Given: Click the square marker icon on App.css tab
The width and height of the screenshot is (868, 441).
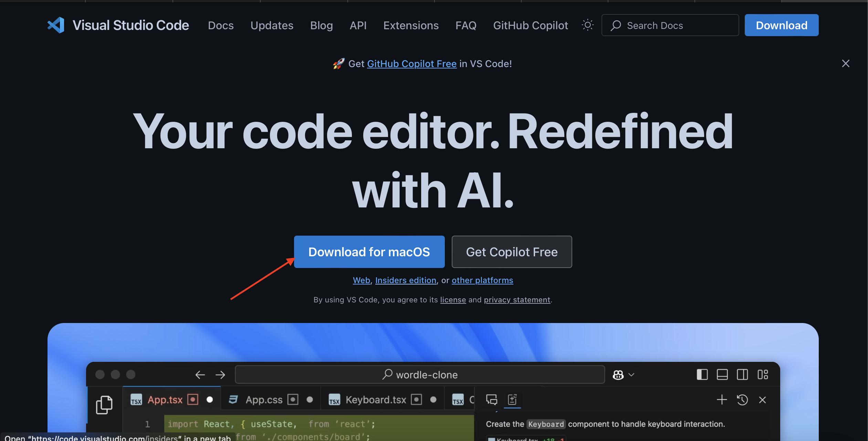Looking at the screenshot, I should point(293,399).
